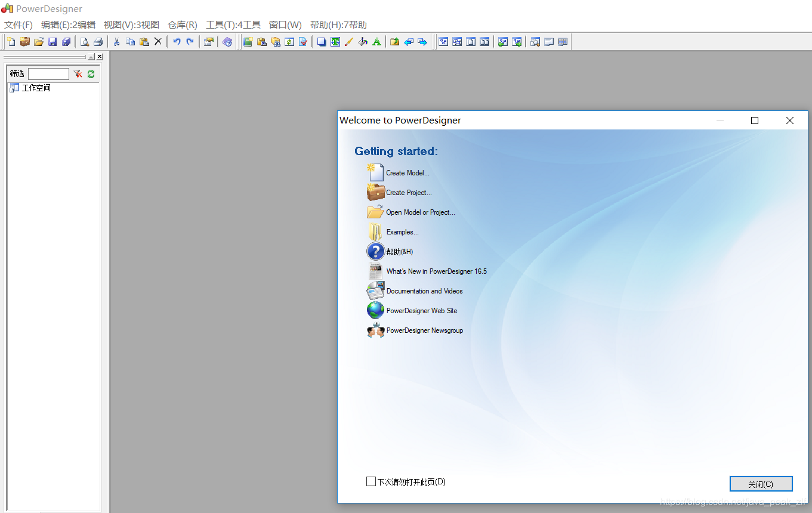Click the green refresh arrows toolbar icon
The height and width of the screenshot is (513, 812).
[289, 42]
